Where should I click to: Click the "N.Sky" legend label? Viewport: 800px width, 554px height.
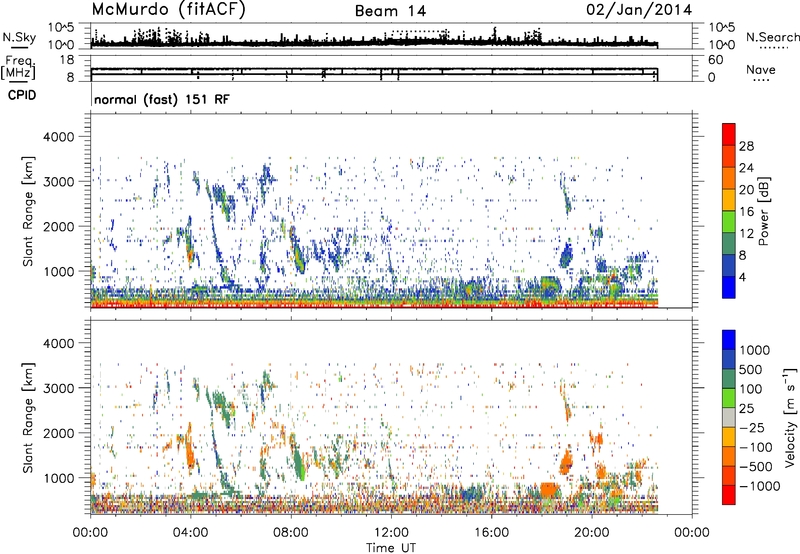coord(19,37)
